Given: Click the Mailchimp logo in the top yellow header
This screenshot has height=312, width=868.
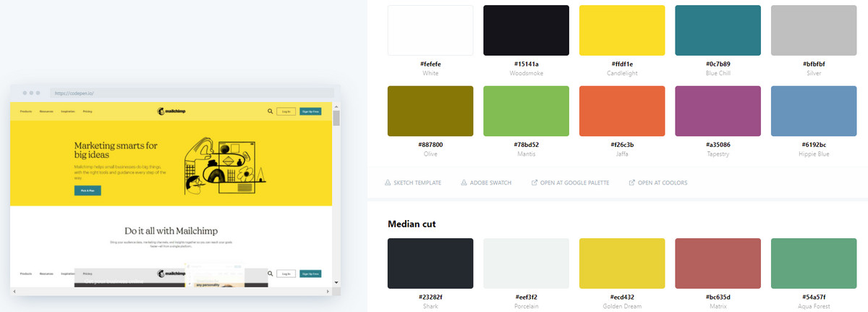Looking at the screenshot, I should tap(171, 111).
